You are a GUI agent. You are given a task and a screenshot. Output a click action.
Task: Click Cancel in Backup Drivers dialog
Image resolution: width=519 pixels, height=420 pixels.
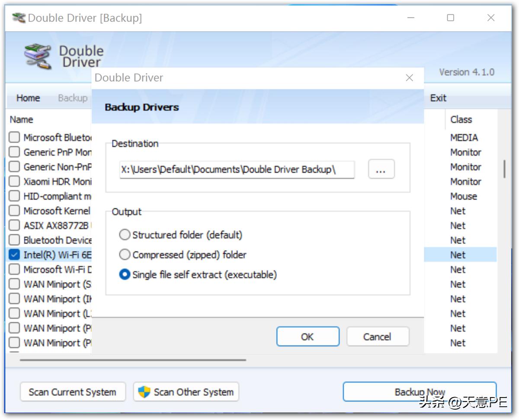pos(377,337)
